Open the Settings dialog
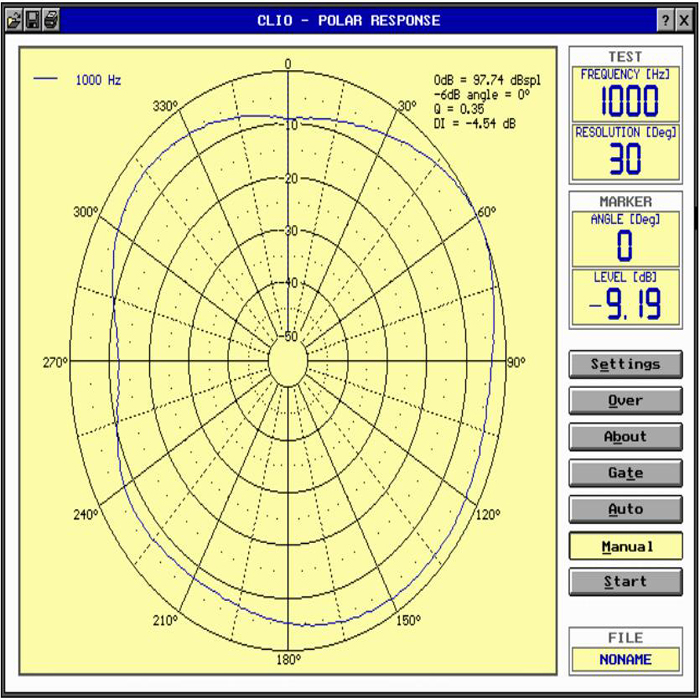This screenshot has height=700, width=700. coord(625,364)
